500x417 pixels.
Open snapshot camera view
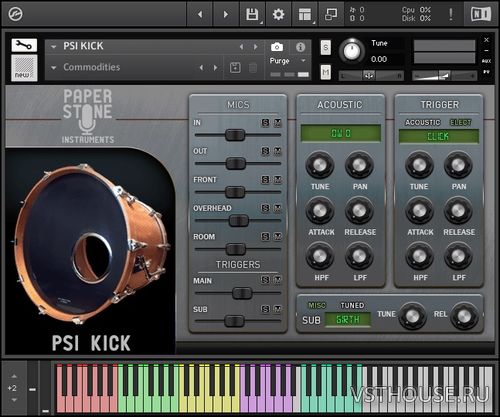tap(277, 47)
